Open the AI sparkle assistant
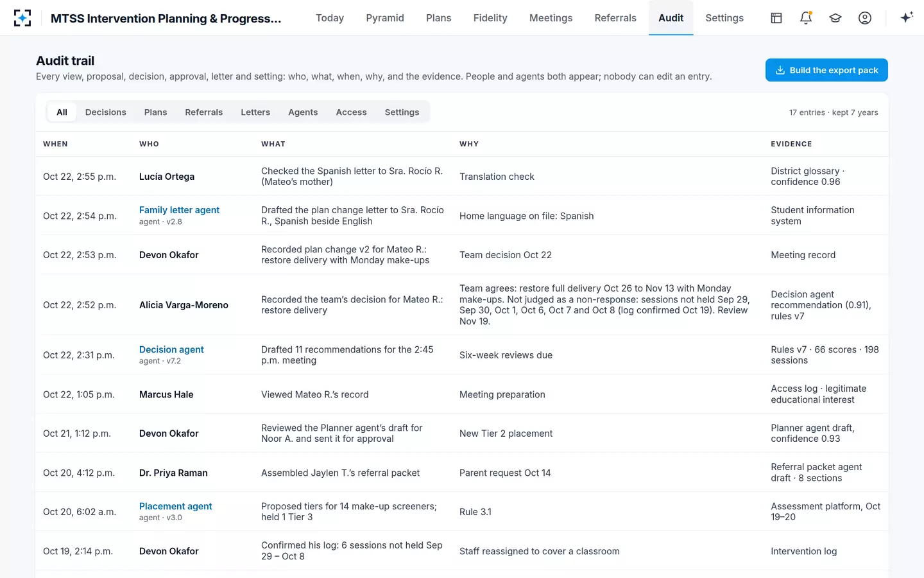The width and height of the screenshot is (924, 578). pyautogui.click(x=907, y=18)
